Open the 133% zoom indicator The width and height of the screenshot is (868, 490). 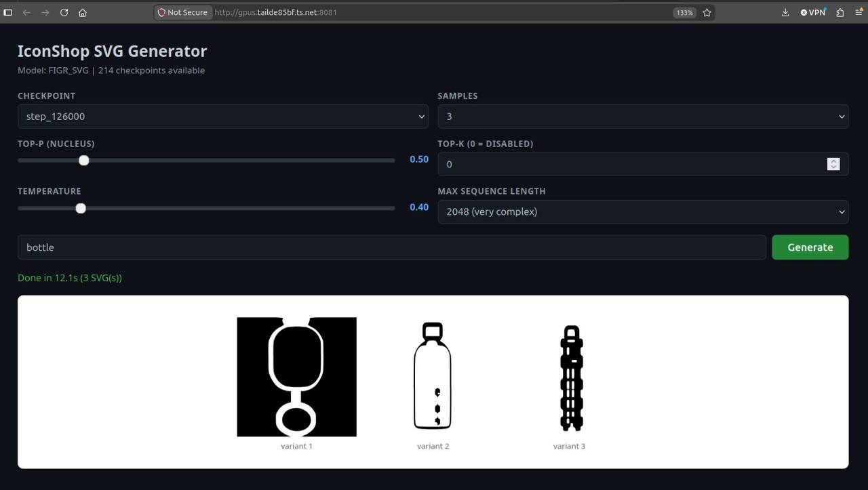(684, 12)
